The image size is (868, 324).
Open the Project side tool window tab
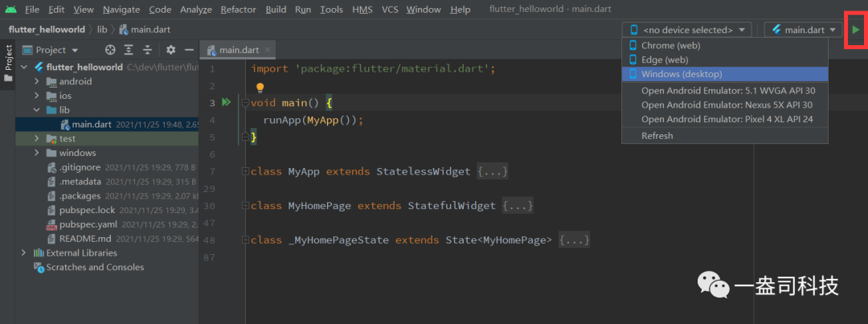(8, 62)
